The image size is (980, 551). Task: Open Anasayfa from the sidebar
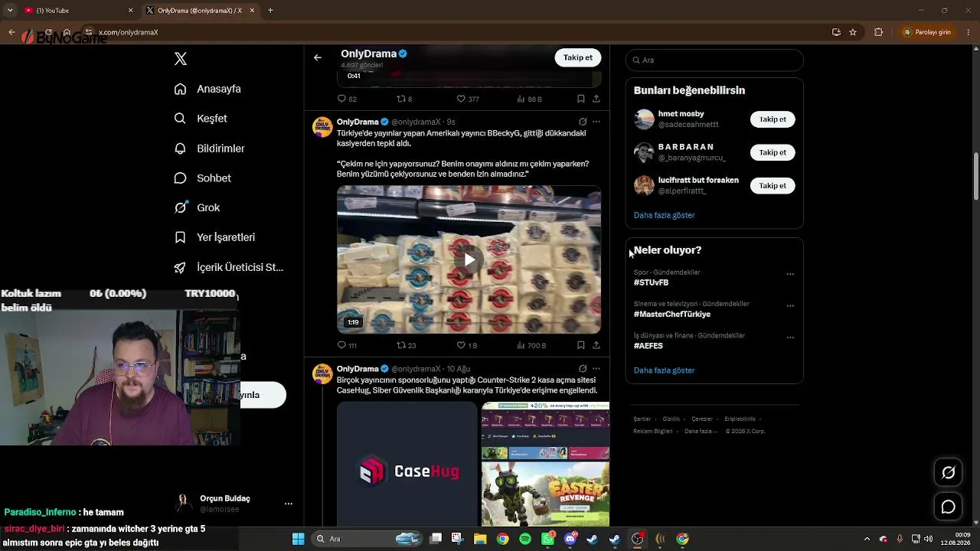click(207, 89)
